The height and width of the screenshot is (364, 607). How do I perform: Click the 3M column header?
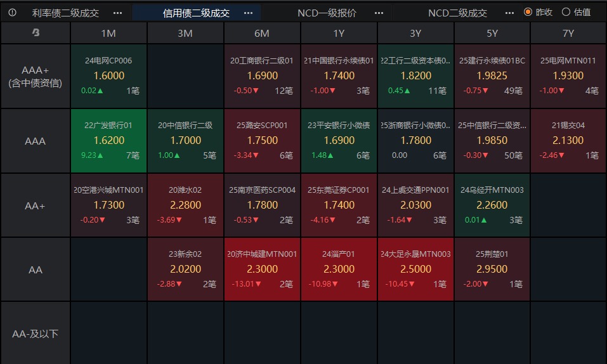[185, 33]
